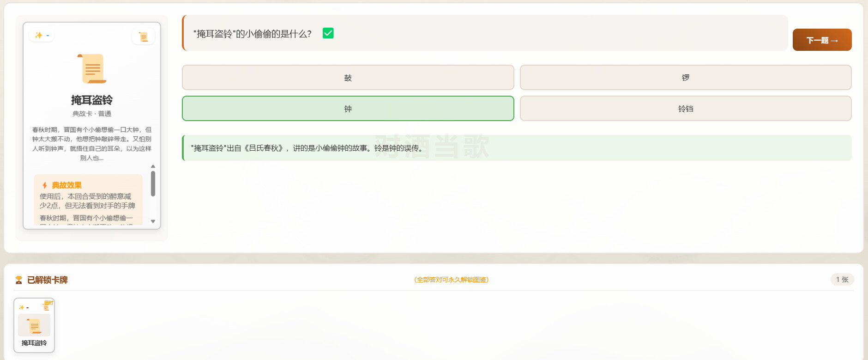Go to next question with 下一题

tap(822, 40)
